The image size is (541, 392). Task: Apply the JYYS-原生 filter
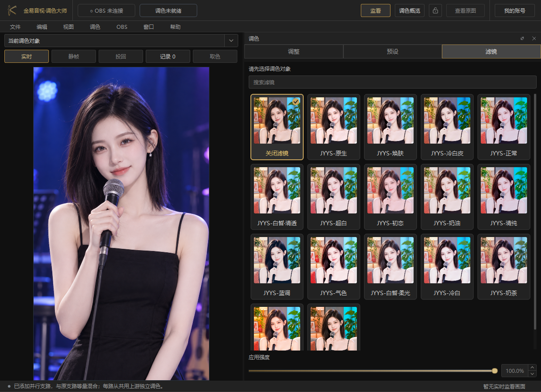point(334,127)
